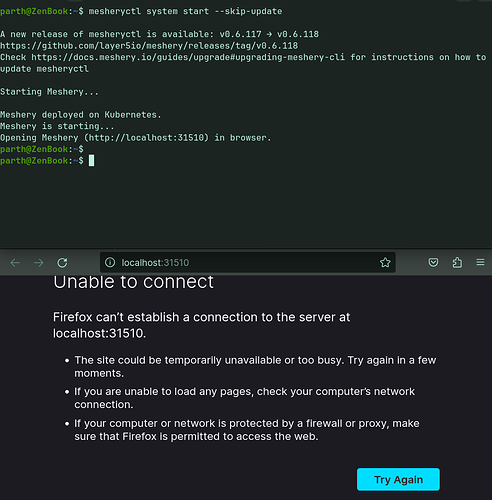
Task: Click the http://localhost:31510 URL in terminal
Action: click(x=146, y=138)
